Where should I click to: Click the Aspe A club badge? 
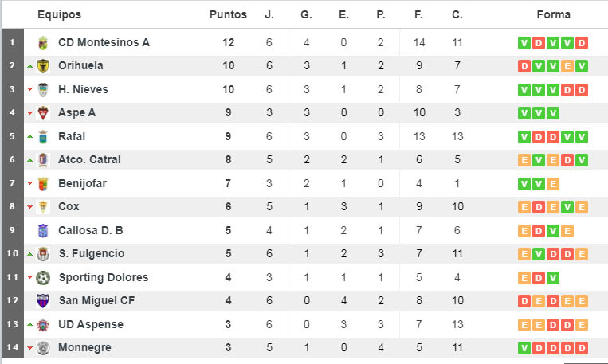43,113
